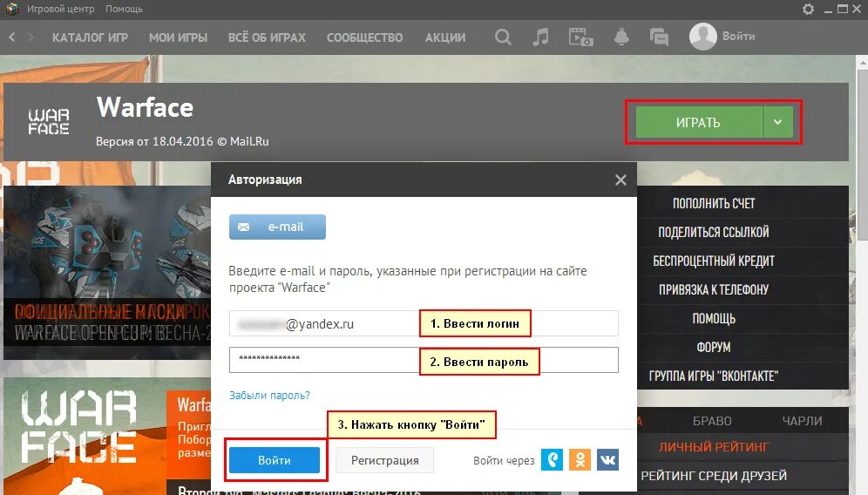
Task: Open МОИ ИГРЫ menu
Action: (178, 37)
